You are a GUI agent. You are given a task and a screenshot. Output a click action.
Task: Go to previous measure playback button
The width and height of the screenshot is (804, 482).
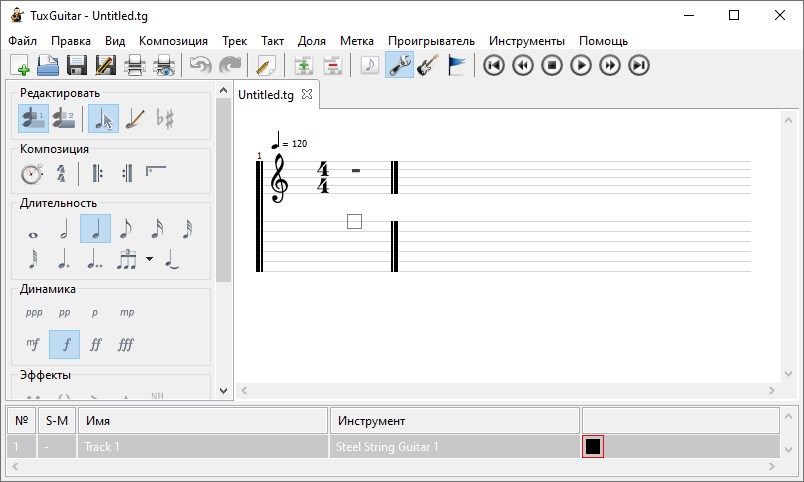(x=523, y=66)
